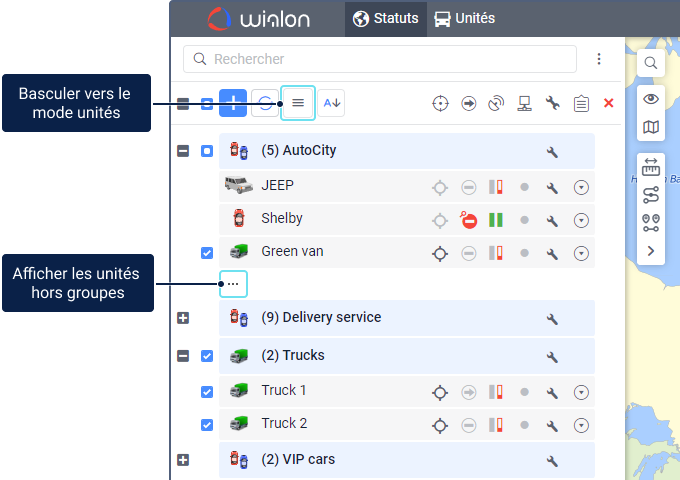Click Shelby green data bars icon

pos(496,220)
